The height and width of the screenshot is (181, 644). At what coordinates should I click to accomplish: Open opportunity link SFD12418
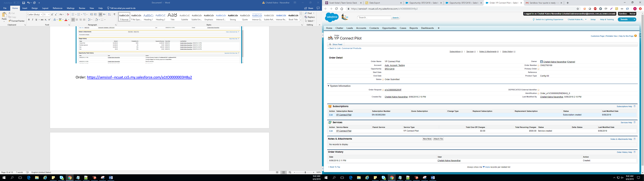click(389, 69)
